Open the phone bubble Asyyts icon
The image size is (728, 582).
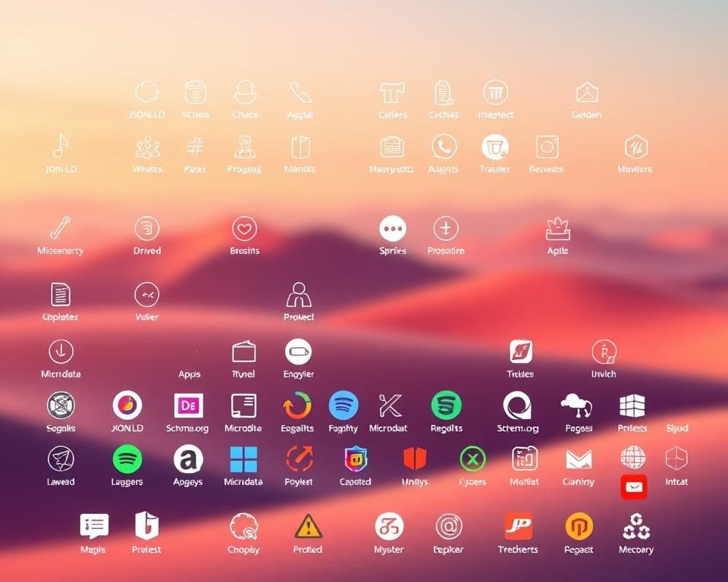pyautogui.click(x=444, y=147)
